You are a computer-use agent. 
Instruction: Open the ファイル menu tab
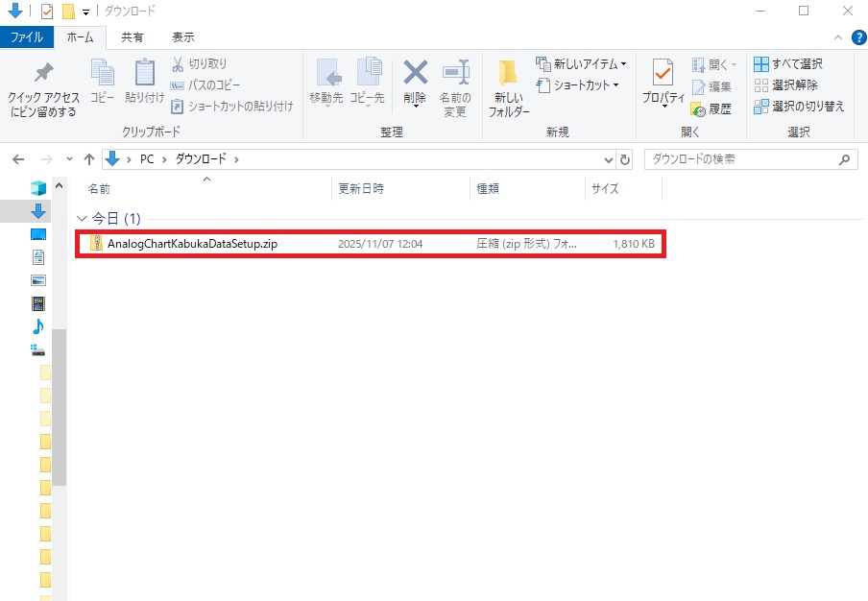26,37
